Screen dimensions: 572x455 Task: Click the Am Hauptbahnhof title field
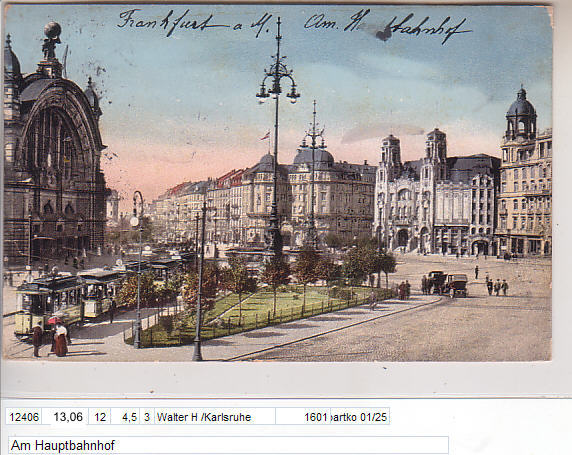(x=228, y=445)
